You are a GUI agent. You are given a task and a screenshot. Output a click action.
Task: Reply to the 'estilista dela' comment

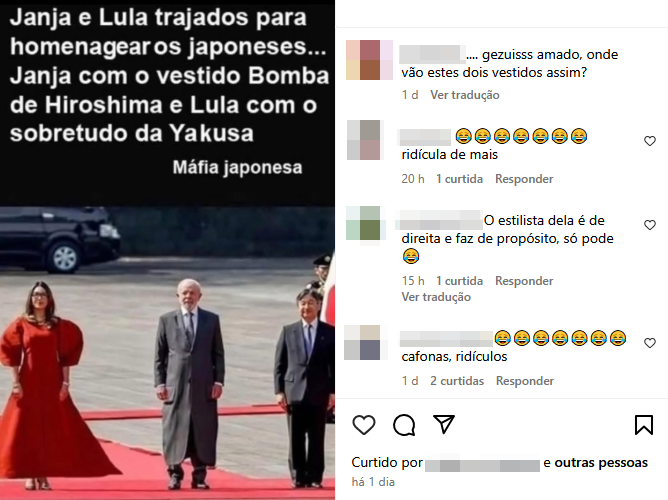pos(524,281)
